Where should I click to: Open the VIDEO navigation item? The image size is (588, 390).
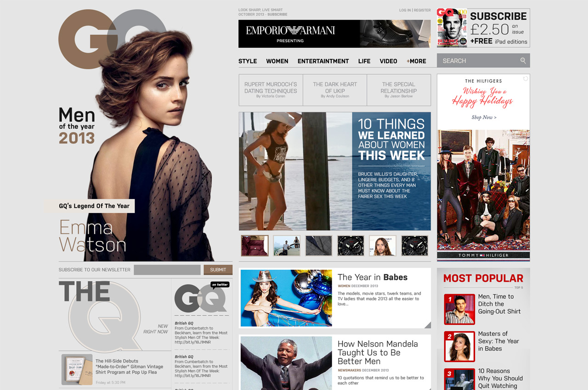tap(388, 61)
